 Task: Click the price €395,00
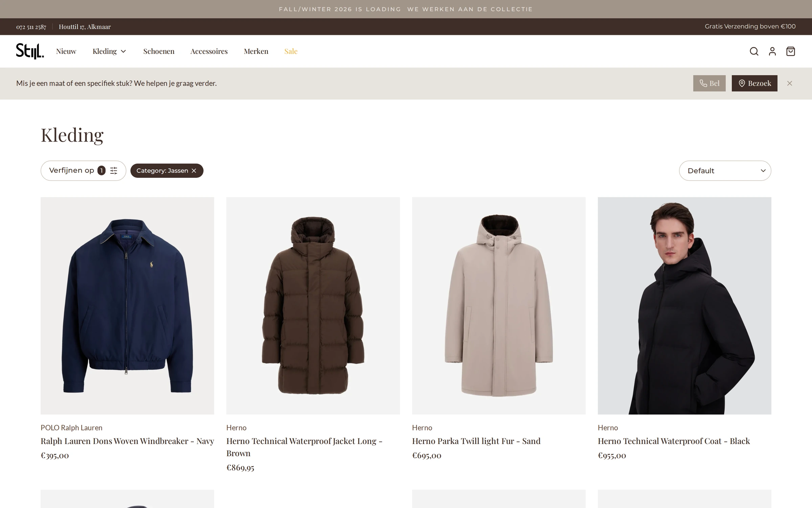pyautogui.click(x=55, y=456)
